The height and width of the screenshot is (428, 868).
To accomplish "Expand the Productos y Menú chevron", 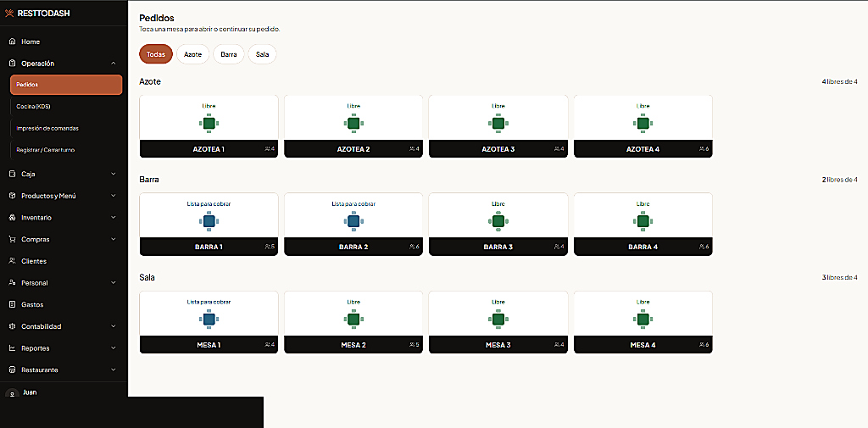I will coord(114,196).
